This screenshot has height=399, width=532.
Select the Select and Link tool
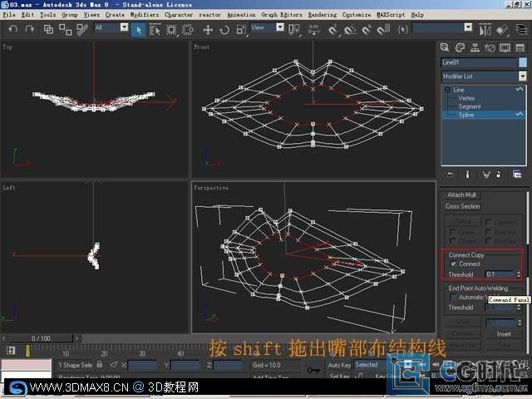(48, 30)
